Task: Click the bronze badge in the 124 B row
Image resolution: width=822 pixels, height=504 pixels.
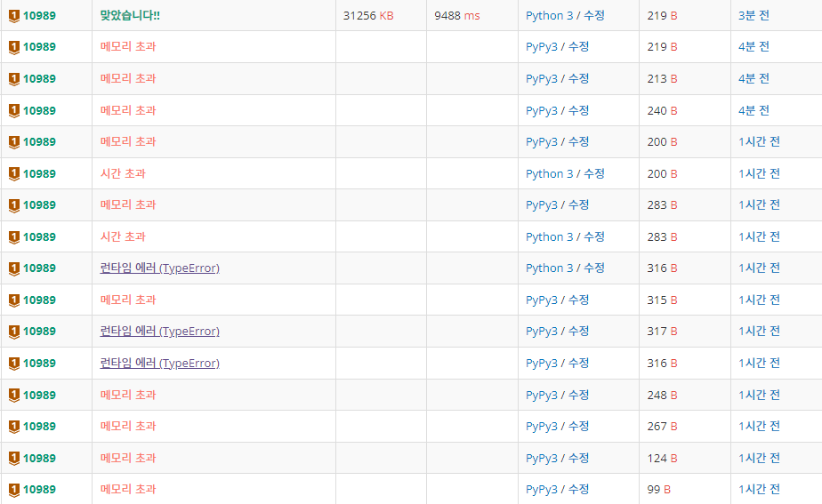Action: 14,459
